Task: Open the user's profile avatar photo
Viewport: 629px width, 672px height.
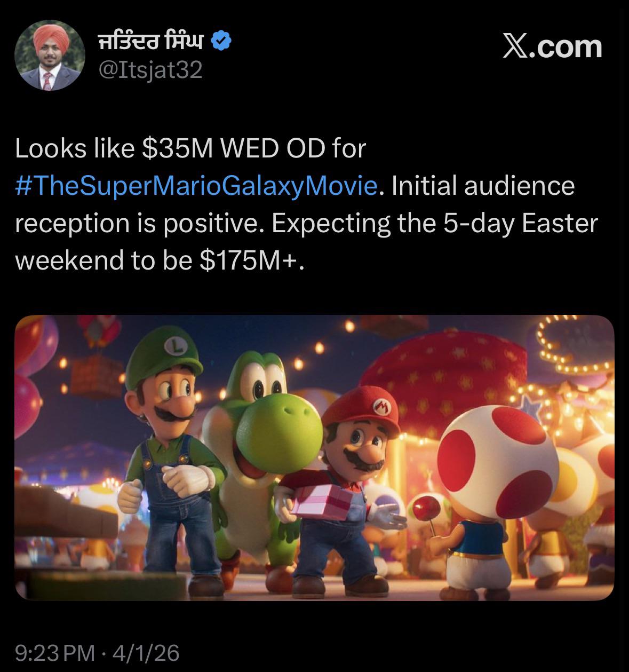Action: click(51, 57)
